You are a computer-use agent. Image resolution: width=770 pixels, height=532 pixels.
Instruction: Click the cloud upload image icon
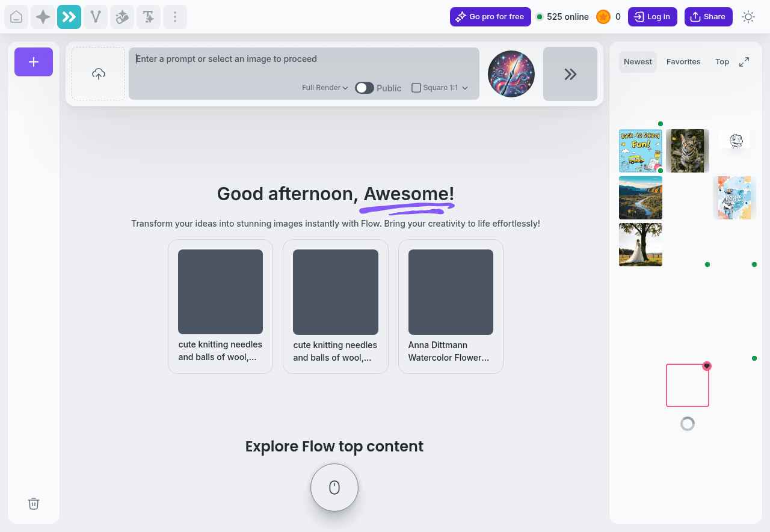coord(99,74)
